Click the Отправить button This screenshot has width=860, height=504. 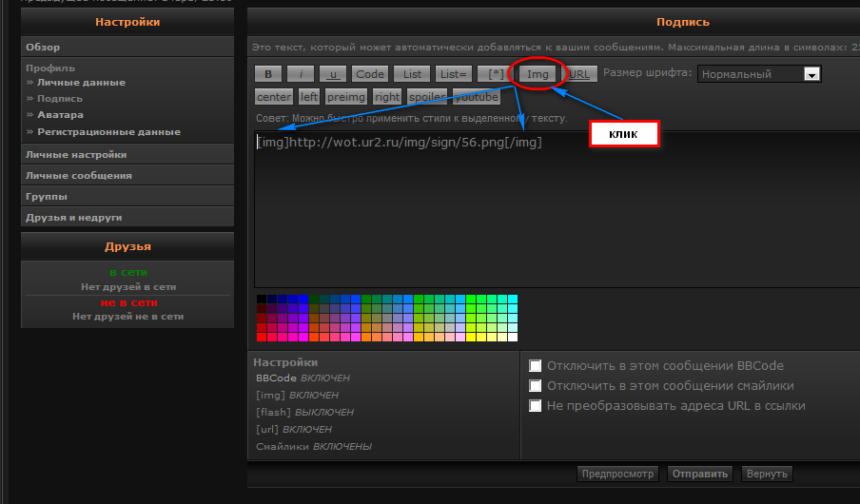click(700, 474)
